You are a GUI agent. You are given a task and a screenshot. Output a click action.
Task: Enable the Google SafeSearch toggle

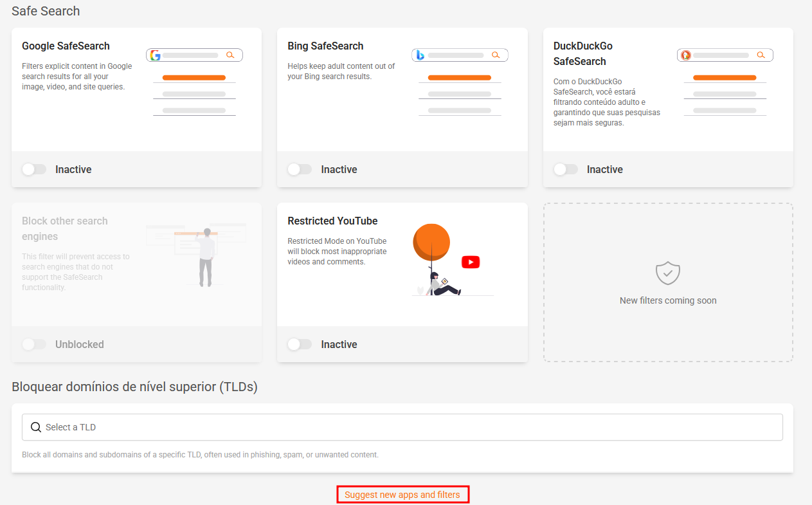click(34, 169)
